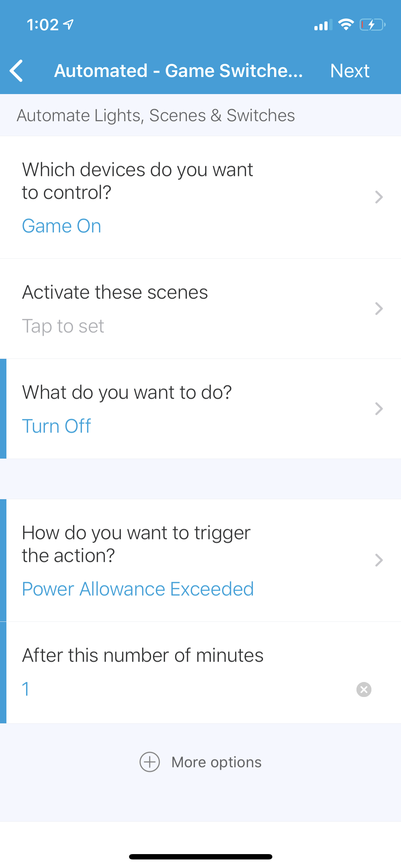Expand the devices to control chevron
Image resolution: width=401 pixels, height=868 pixels.
379,197
